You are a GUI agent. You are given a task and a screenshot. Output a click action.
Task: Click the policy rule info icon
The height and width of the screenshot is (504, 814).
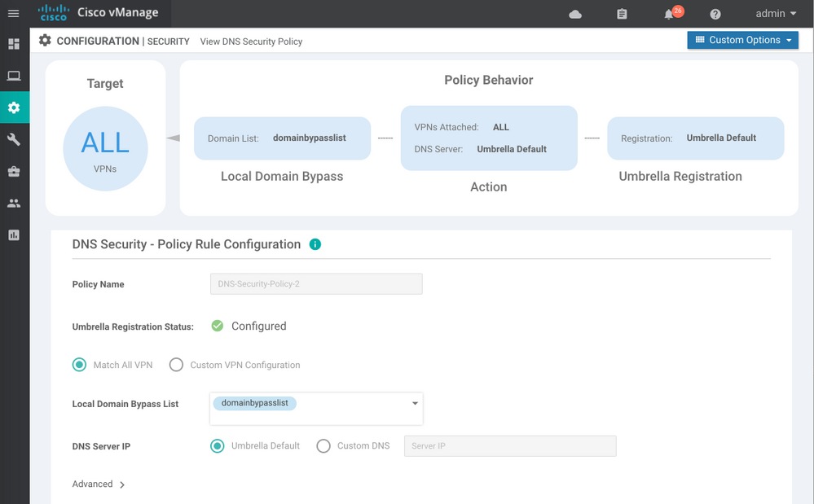315,244
